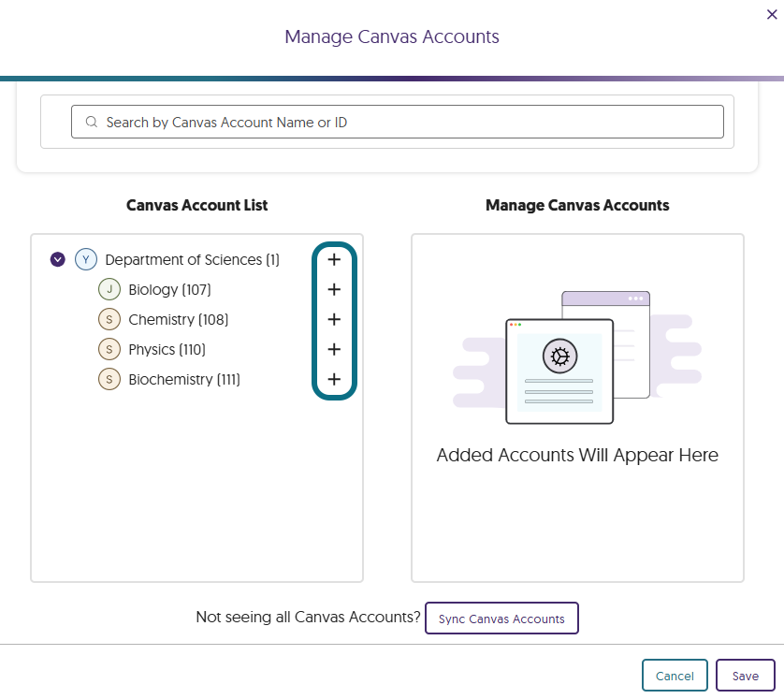The width and height of the screenshot is (784, 699).
Task: Select the Biology (107) entry
Action: [x=169, y=290]
